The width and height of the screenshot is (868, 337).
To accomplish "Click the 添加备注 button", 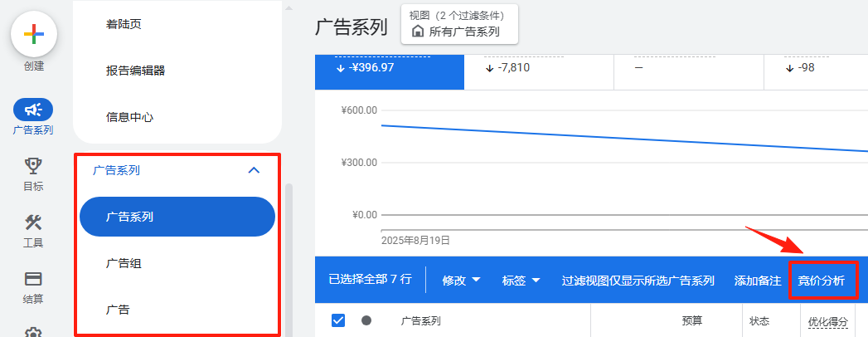I will click(x=757, y=281).
